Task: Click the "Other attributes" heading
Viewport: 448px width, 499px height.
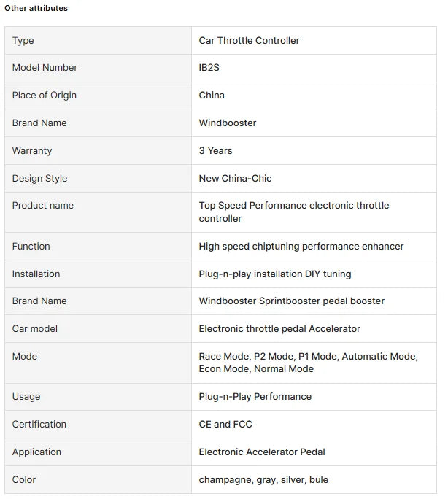Action: 36,8
